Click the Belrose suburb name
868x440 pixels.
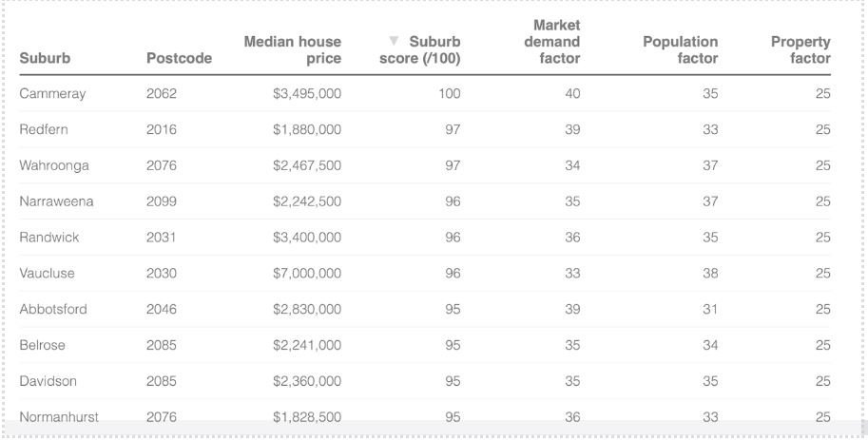pos(42,346)
